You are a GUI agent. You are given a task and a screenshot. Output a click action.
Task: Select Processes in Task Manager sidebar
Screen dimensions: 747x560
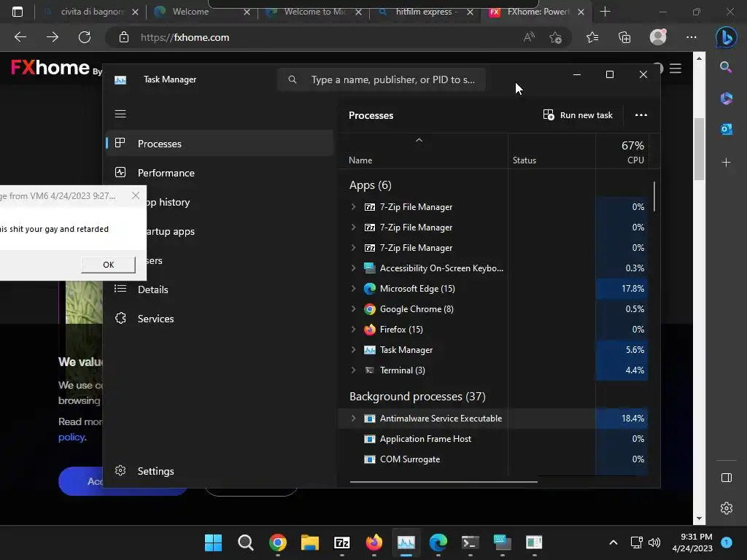click(219, 144)
